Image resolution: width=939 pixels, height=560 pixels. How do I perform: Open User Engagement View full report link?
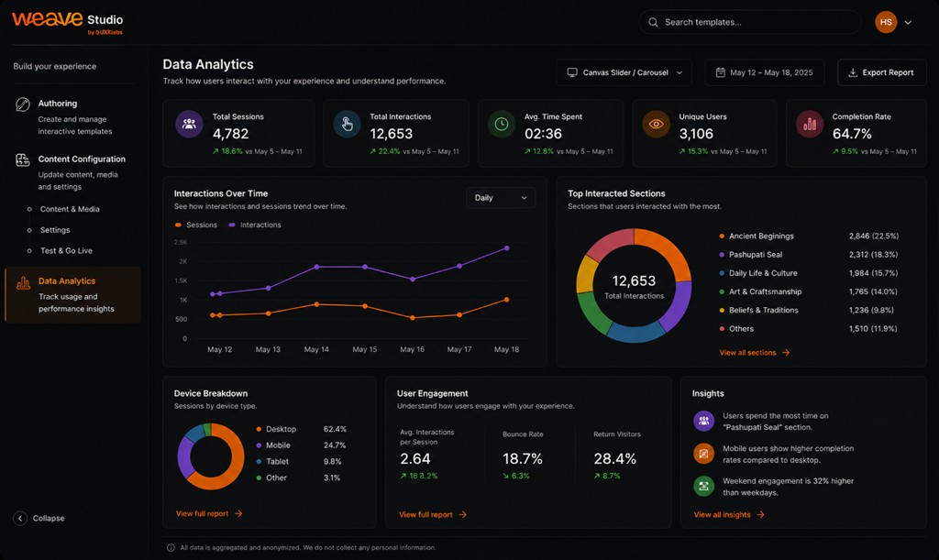click(x=433, y=514)
